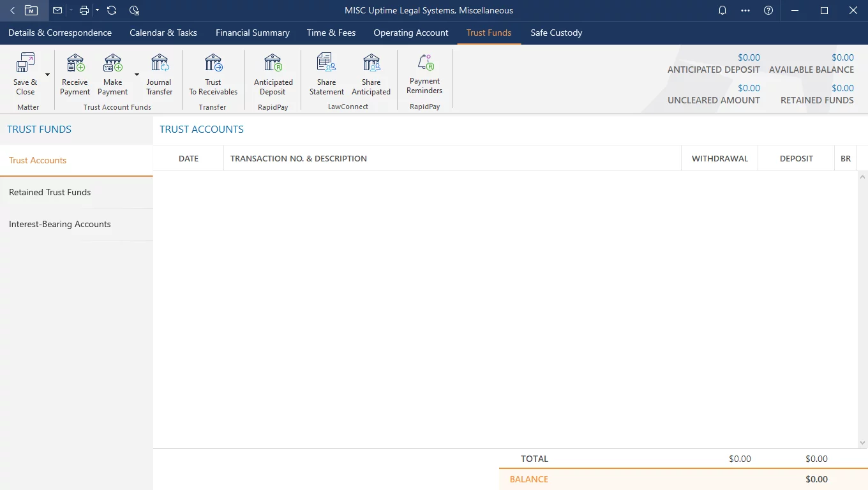Switch to the Financial Summary tab
This screenshot has height=490, width=868.
click(252, 33)
